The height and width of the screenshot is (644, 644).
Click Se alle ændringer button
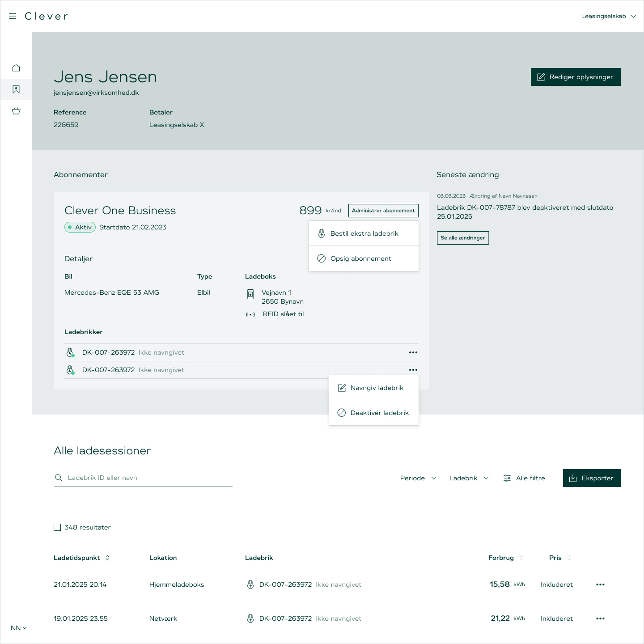(x=462, y=238)
